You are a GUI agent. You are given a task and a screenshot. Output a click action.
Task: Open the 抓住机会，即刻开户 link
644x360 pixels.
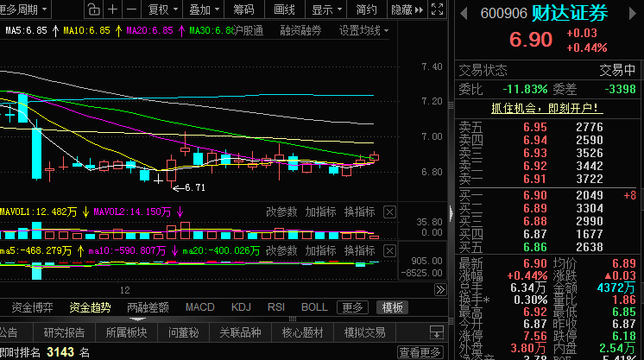(x=546, y=108)
